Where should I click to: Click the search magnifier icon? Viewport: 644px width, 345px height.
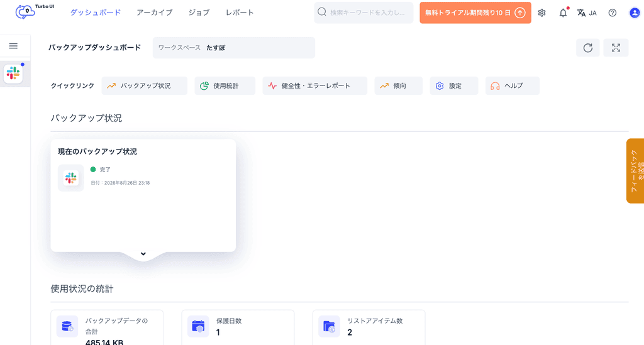pos(322,12)
